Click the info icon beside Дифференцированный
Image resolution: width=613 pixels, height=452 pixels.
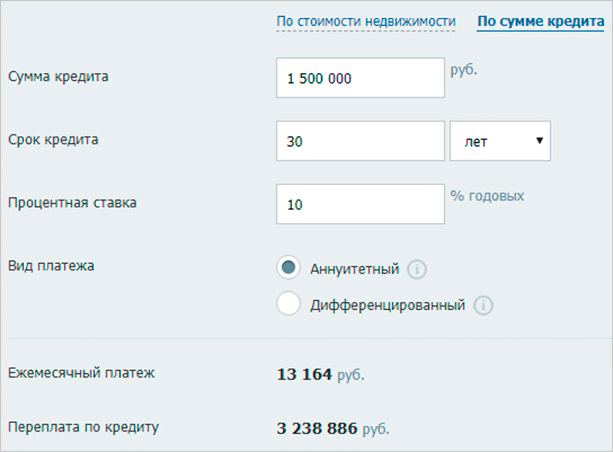484,305
